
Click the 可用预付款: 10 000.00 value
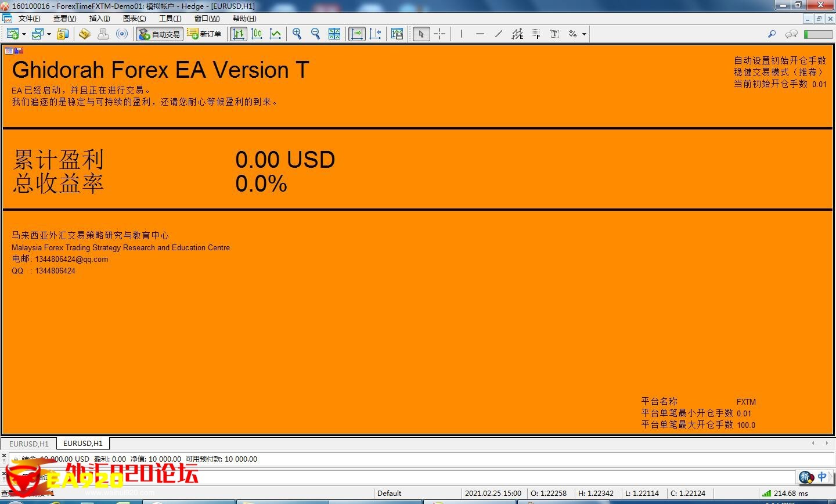tap(221, 459)
